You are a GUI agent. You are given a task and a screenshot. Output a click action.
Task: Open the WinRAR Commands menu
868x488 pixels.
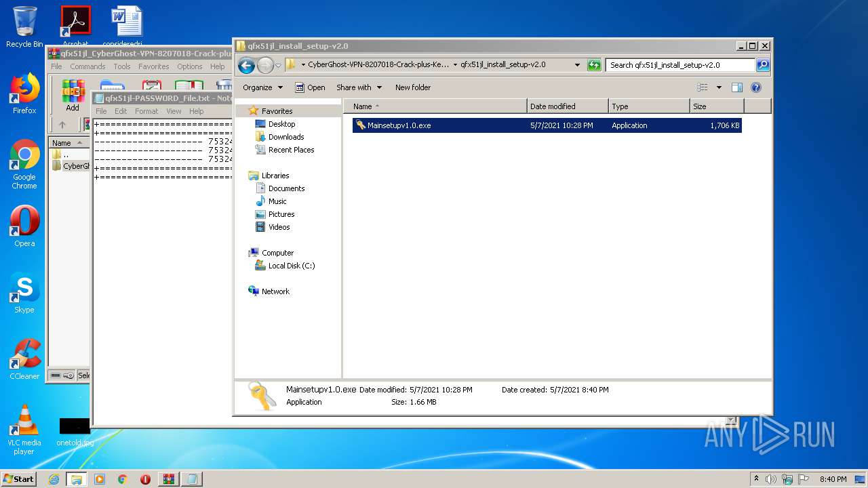pyautogui.click(x=87, y=66)
